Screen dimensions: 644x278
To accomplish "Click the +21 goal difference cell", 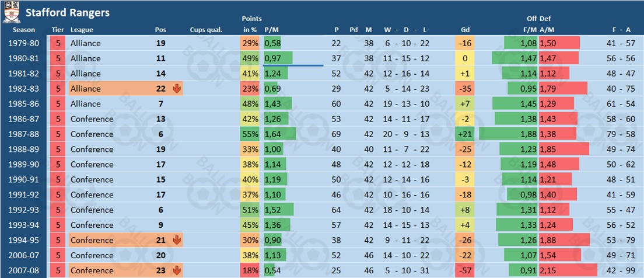I will [465, 134].
